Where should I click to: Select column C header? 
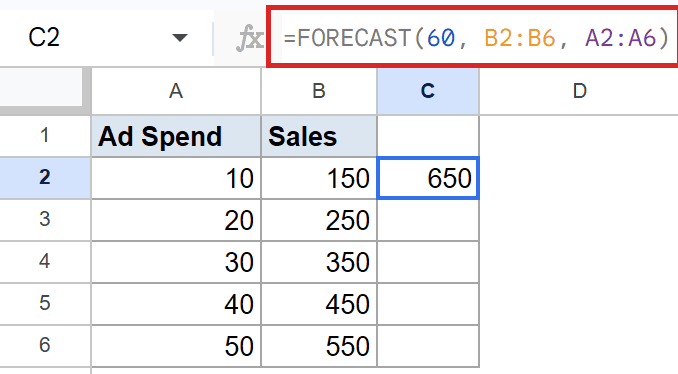pyautogui.click(x=428, y=91)
